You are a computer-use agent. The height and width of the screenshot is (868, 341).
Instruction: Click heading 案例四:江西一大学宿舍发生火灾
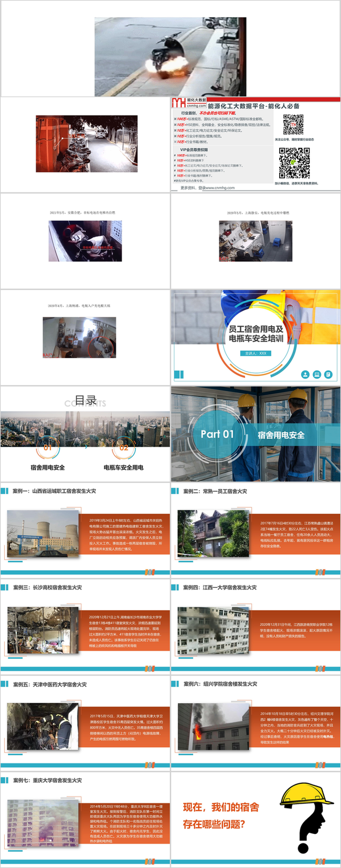(x=220, y=588)
